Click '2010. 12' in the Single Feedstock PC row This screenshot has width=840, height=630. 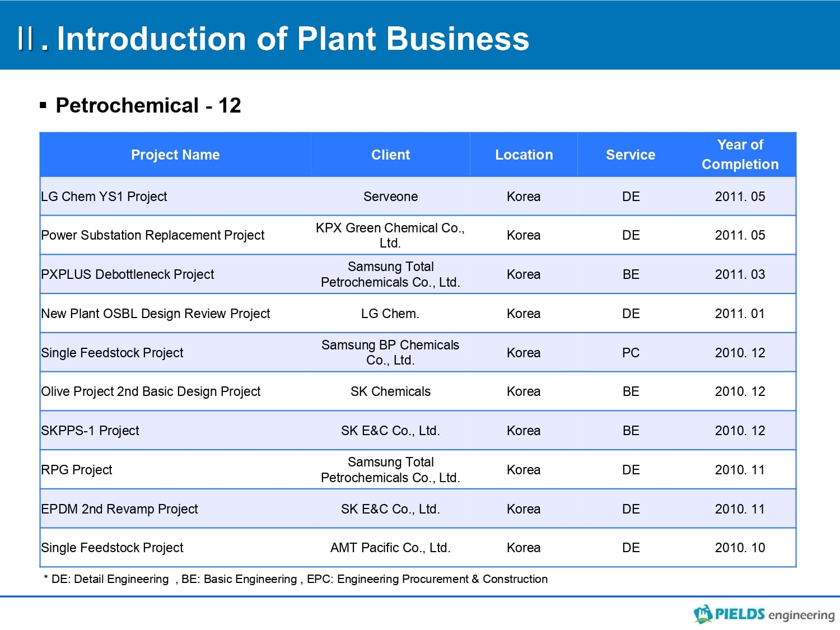click(740, 353)
